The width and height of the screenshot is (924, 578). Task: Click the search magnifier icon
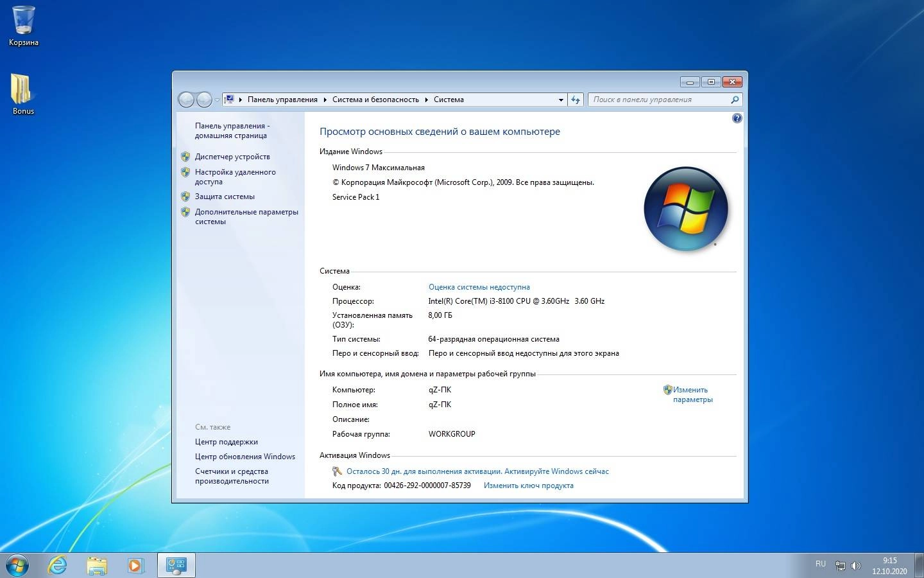pyautogui.click(x=735, y=100)
